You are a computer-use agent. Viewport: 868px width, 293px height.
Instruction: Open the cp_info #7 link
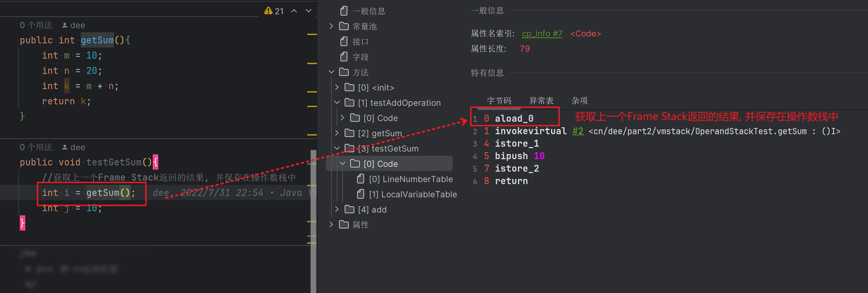(542, 34)
